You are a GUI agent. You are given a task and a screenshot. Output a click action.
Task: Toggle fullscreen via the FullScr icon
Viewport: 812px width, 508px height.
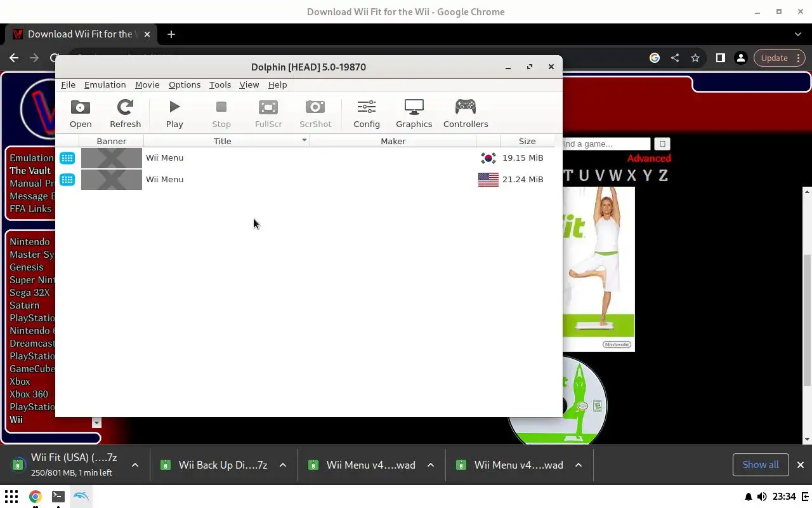(268, 114)
